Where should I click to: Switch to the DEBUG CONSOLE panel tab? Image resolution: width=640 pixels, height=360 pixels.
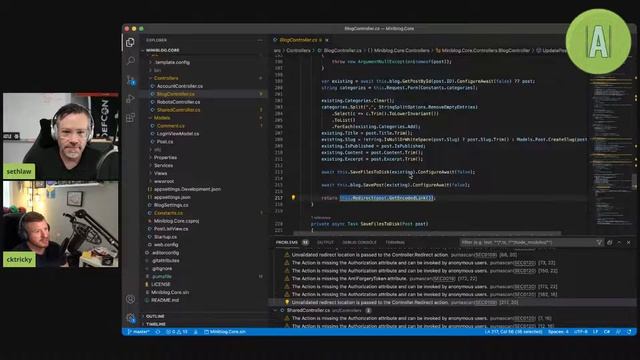click(x=359, y=242)
